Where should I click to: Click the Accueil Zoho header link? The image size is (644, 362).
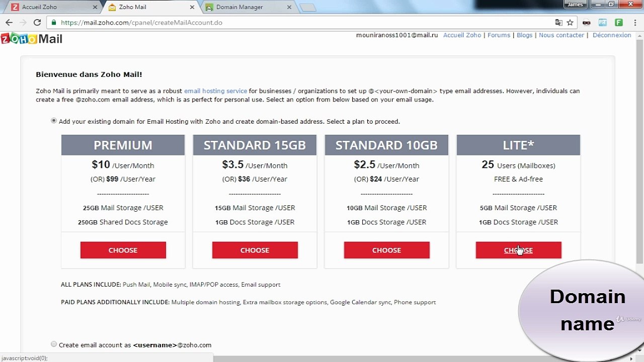tap(462, 35)
